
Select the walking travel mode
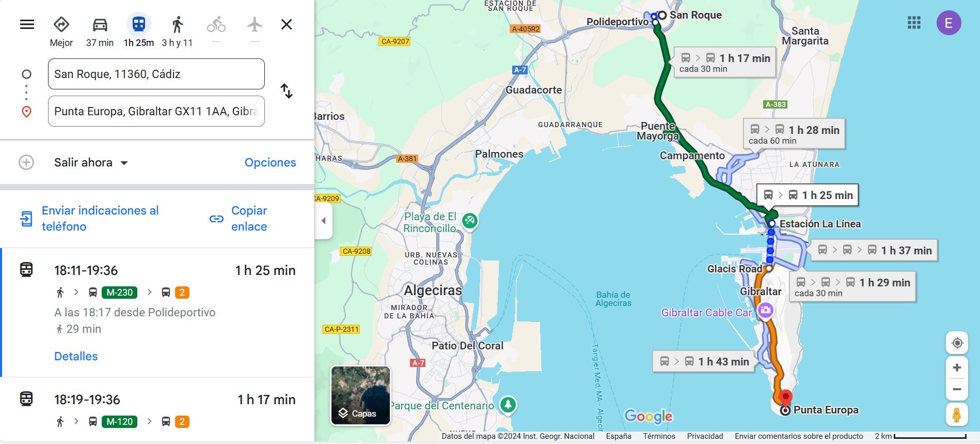[177, 24]
